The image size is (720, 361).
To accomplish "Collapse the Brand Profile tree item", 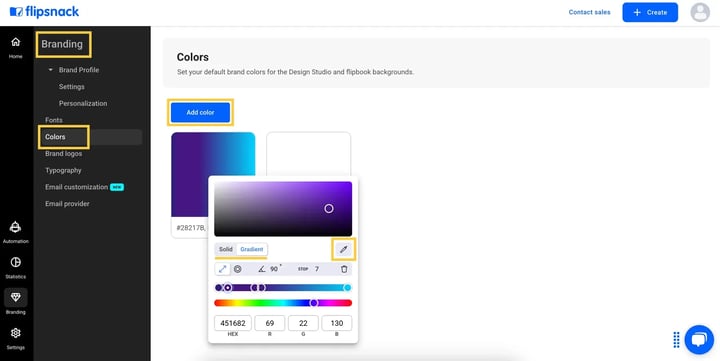I will pos(51,70).
